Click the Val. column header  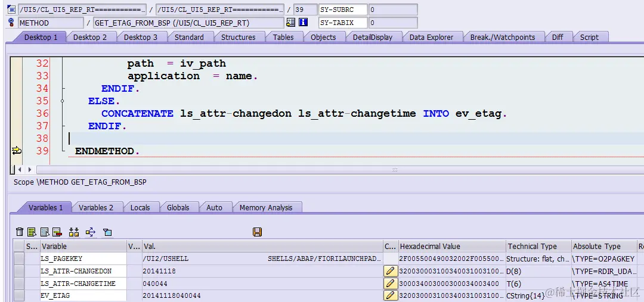262,246
